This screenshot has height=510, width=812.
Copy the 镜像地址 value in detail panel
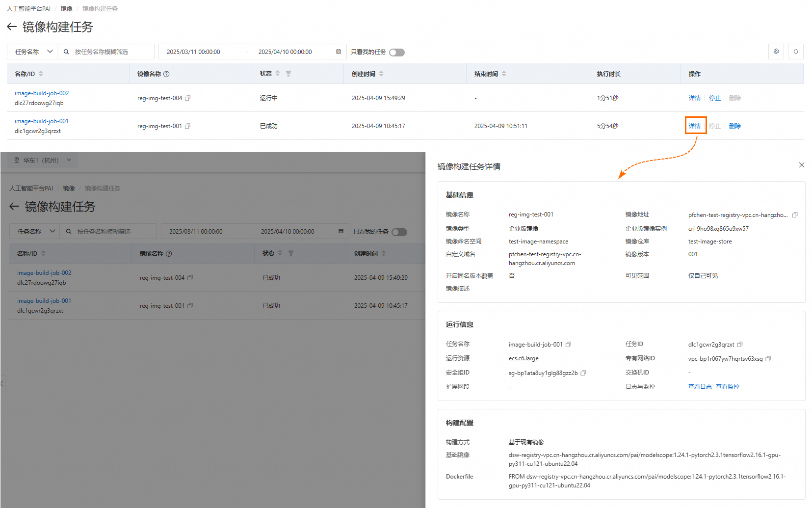pyautogui.click(x=795, y=215)
